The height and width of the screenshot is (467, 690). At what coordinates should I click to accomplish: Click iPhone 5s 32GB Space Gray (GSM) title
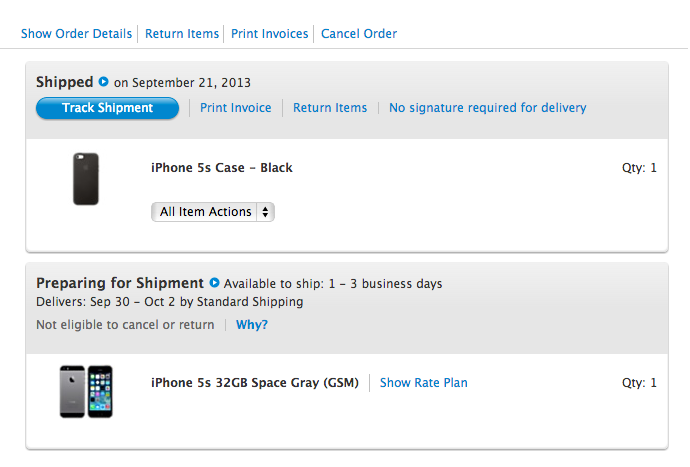[x=255, y=383]
